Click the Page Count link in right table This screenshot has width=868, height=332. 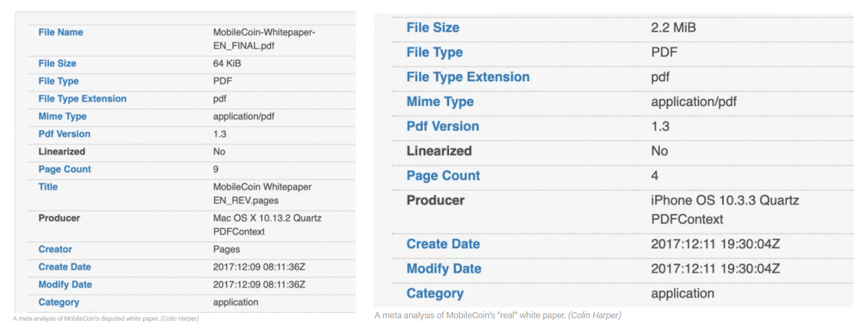tap(443, 176)
